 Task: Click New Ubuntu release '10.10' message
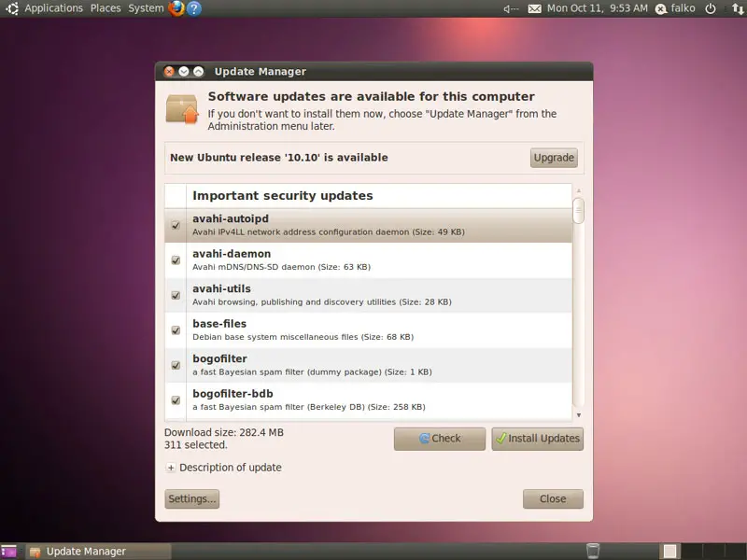pos(279,158)
